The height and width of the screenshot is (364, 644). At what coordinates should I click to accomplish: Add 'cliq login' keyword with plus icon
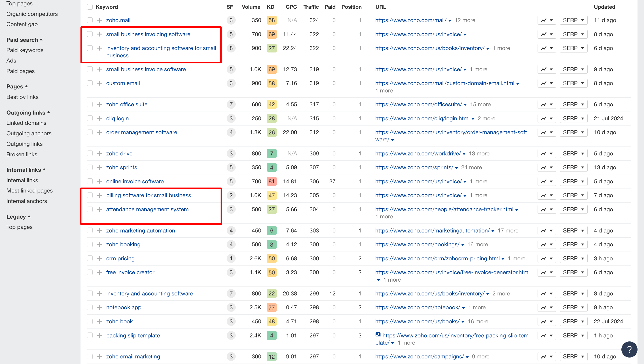click(x=99, y=119)
